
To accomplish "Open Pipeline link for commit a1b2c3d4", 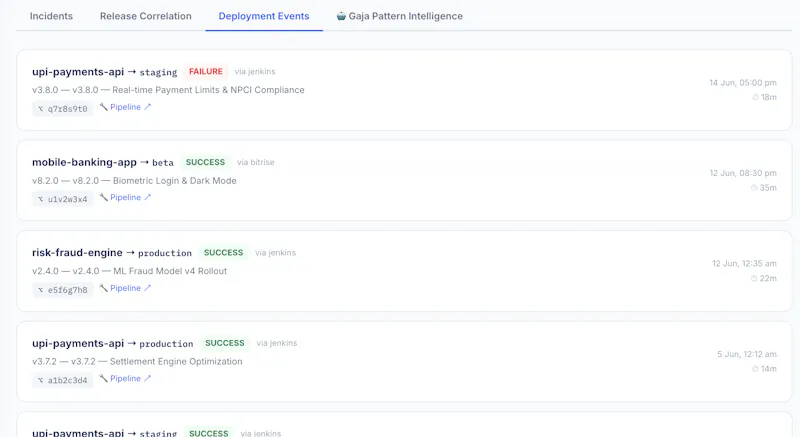I will click(126, 378).
